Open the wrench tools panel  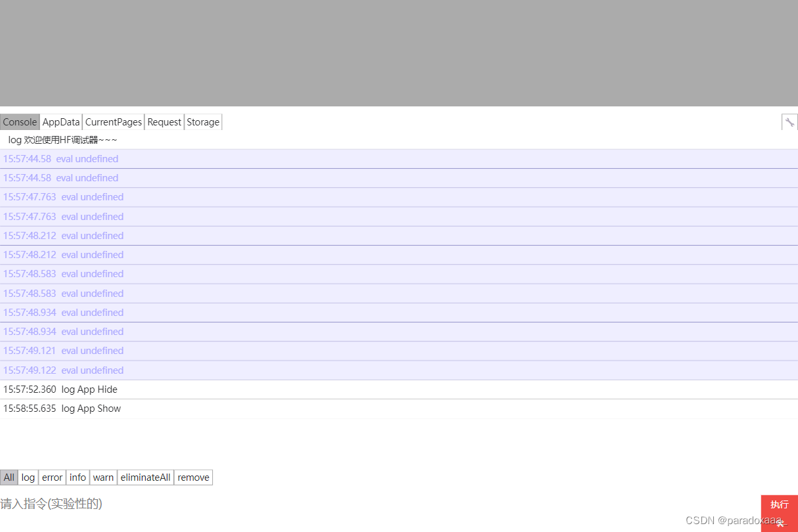tap(789, 122)
